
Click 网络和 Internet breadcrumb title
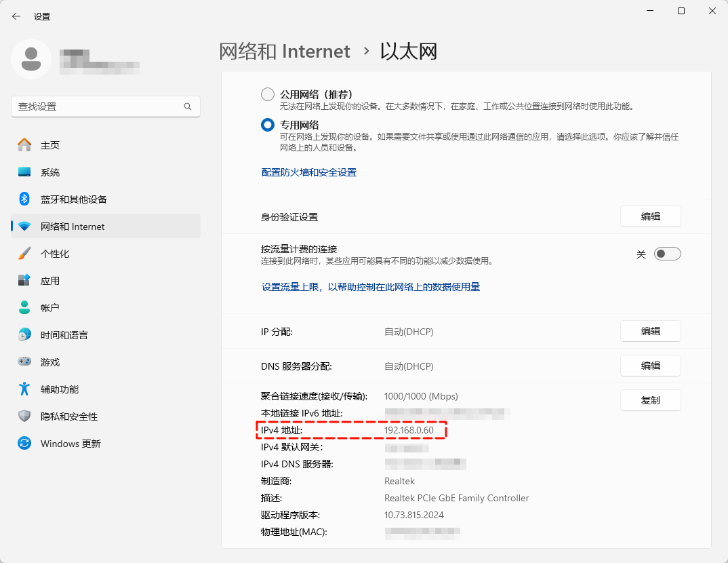[x=285, y=52]
